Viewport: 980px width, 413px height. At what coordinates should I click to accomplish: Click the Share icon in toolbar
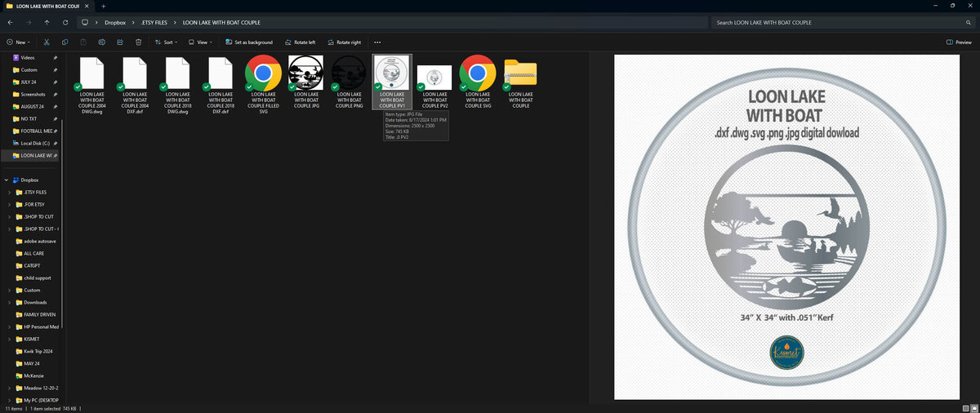pos(120,42)
